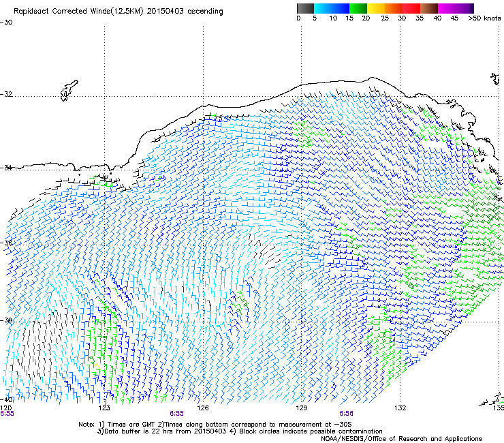504x443 pixels.
Task: Click longitude label '132' on bottom axis
Action: 400,408
